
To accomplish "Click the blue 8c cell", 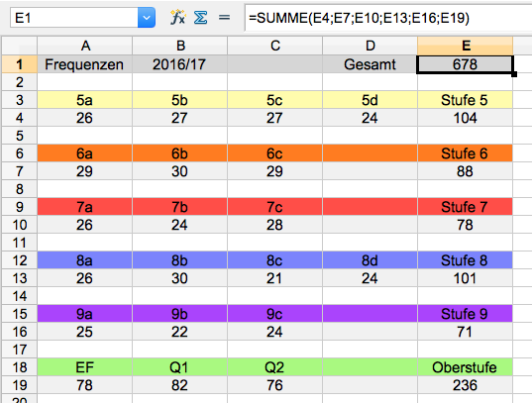I will point(274,260).
